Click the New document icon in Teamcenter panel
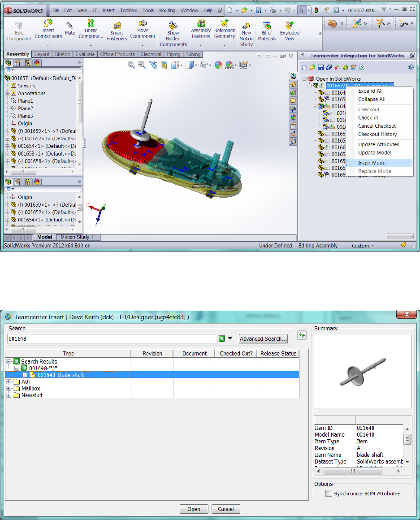Screen dimensions: 420x520 (304, 67)
